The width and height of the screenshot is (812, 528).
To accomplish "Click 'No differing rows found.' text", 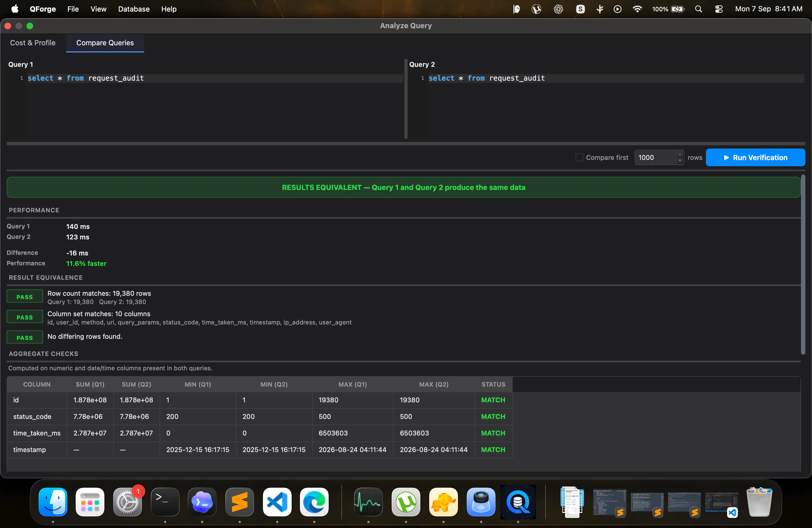I will 85,336.
